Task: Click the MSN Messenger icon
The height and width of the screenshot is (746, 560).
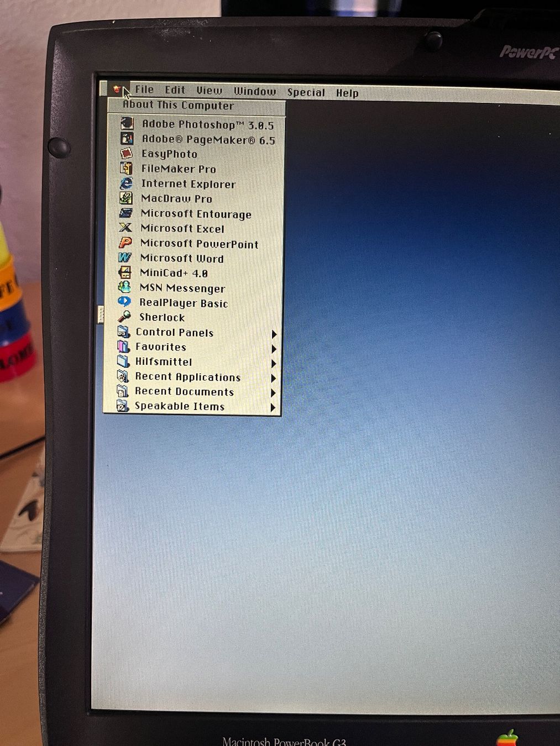Action: point(124,287)
